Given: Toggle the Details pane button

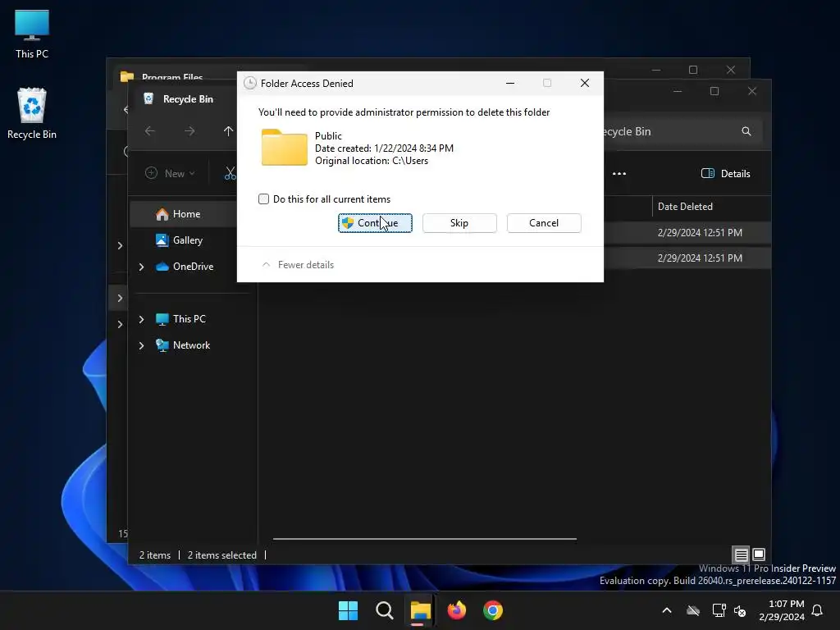Looking at the screenshot, I should (x=726, y=174).
